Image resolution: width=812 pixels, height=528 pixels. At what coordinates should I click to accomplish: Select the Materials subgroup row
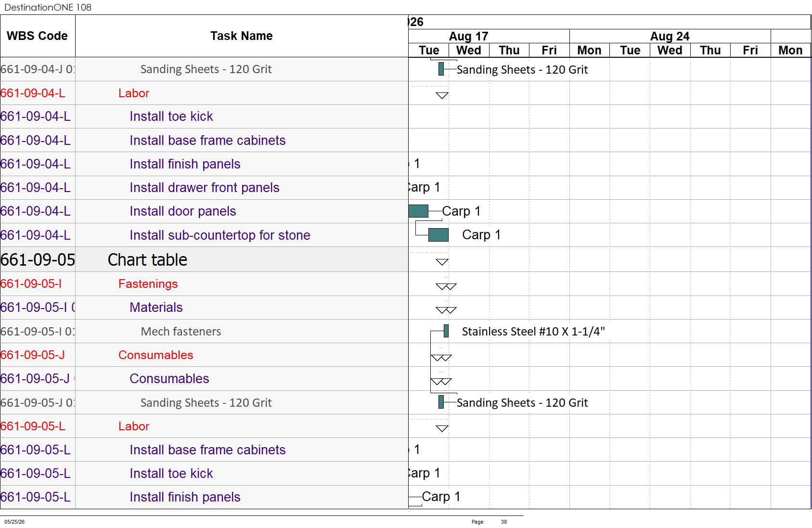[x=204, y=308]
